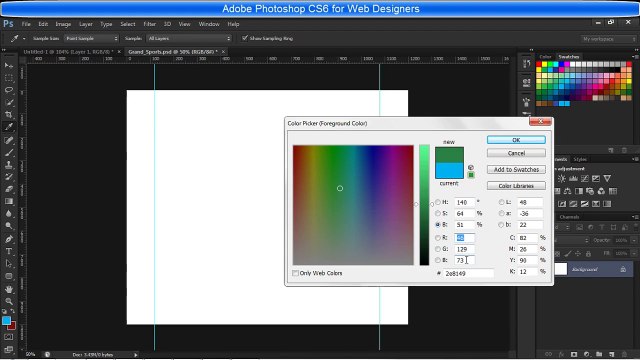Open Sample All Layers dropdown

pos(189,38)
